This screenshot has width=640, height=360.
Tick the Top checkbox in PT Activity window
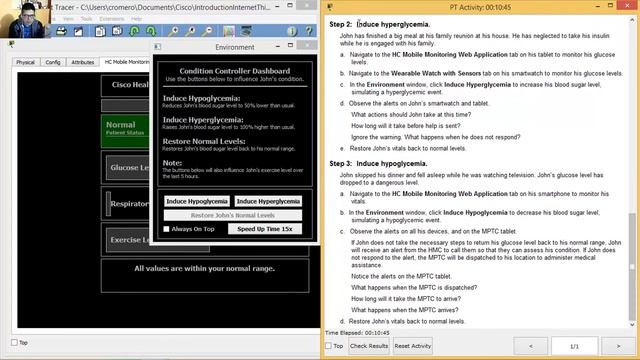[x=328, y=346]
